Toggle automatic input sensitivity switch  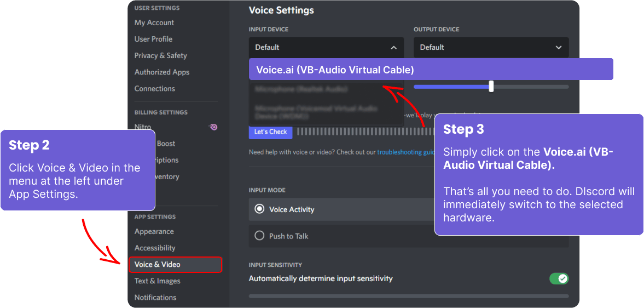click(559, 278)
